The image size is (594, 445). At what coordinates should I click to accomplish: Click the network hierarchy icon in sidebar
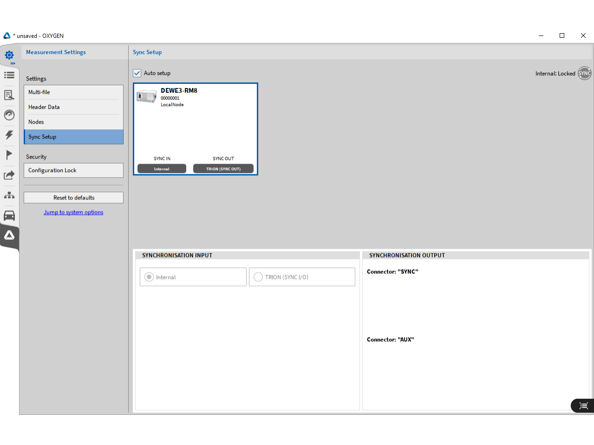click(9, 195)
